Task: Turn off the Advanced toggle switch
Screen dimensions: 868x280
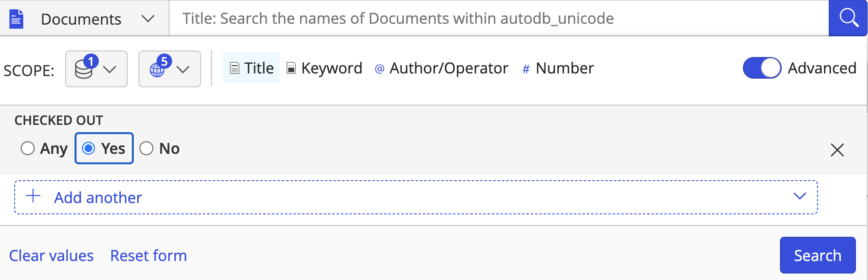Action: (762, 68)
